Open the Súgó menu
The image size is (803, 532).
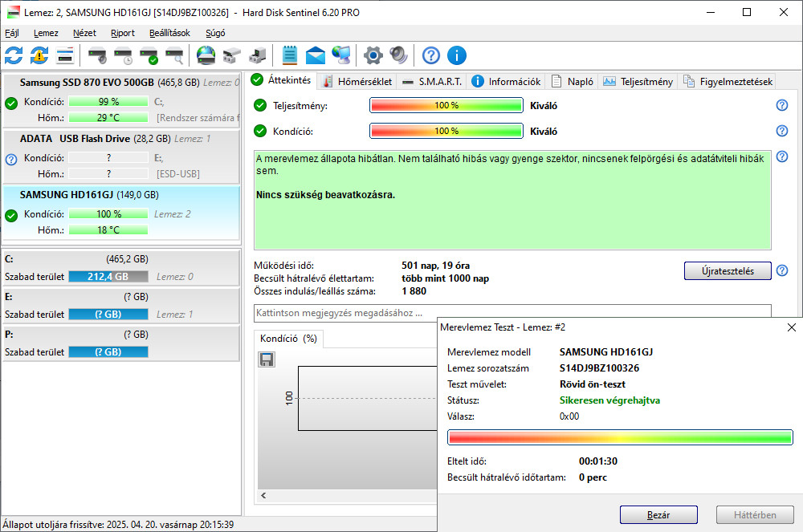[x=215, y=33]
